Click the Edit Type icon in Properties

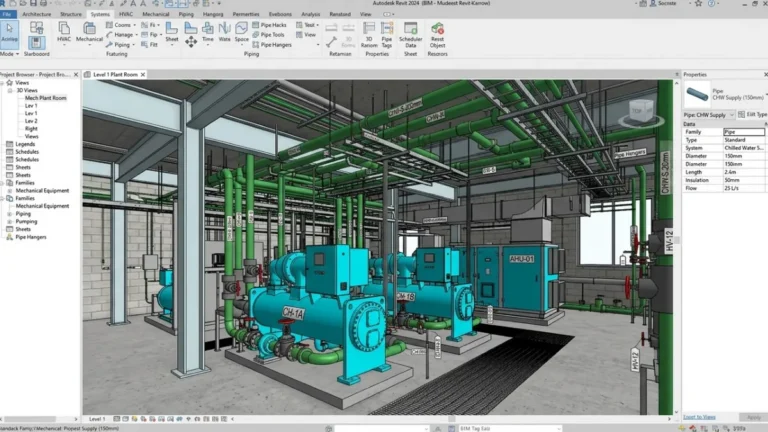tap(742, 115)
